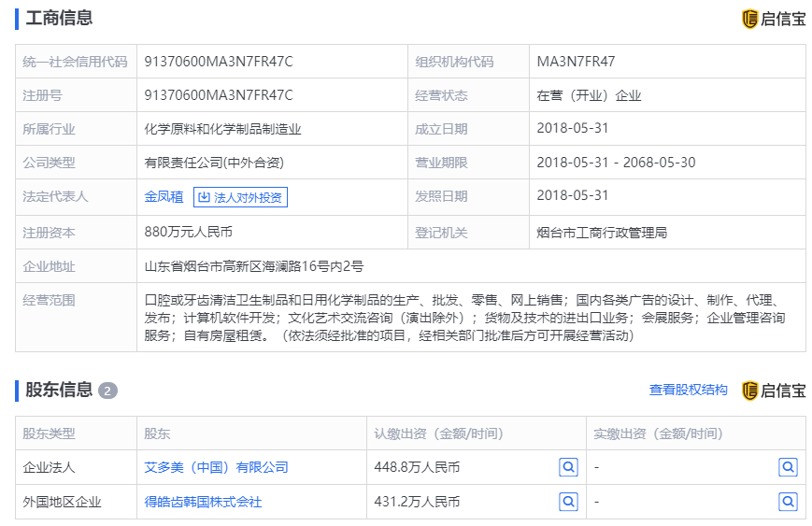Open 查看股权结构 link
Viewport: 812px width, 526px height.
tap(689, 390)
